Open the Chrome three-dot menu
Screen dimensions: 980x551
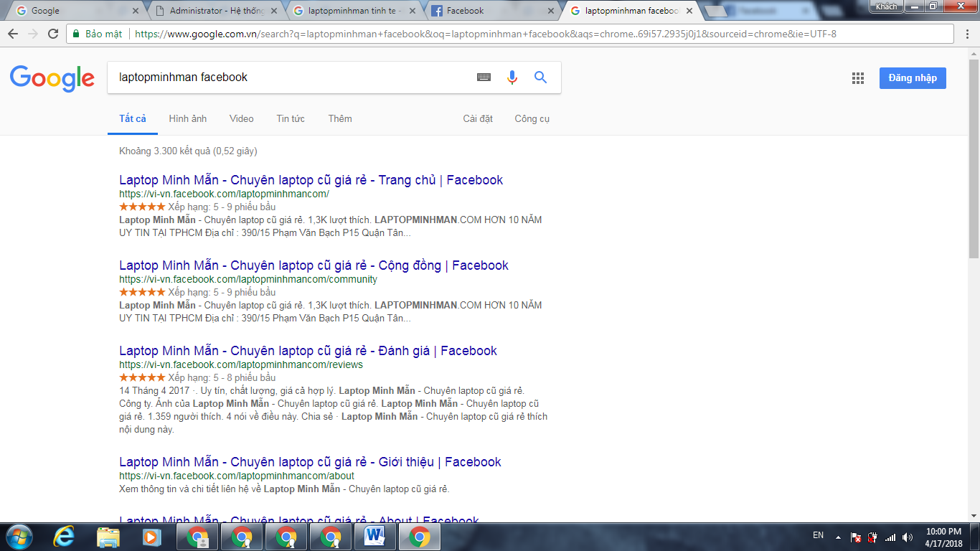click(x=968, y=34)
